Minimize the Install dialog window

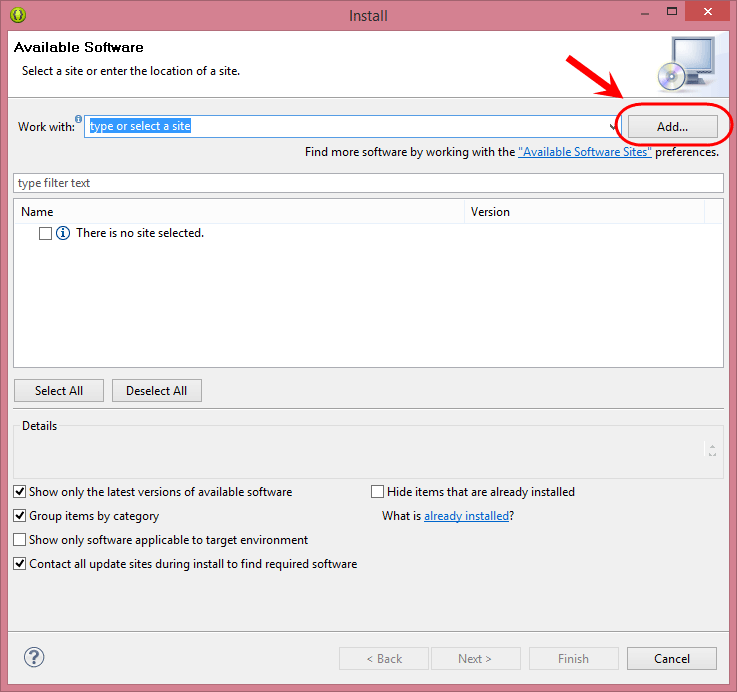pos(645,12)
